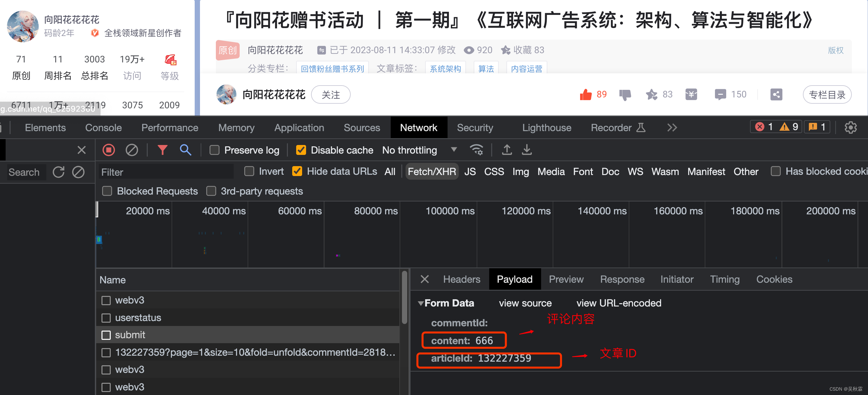
Task: Click the Network tab in DevTools
Action: (419, 128)
